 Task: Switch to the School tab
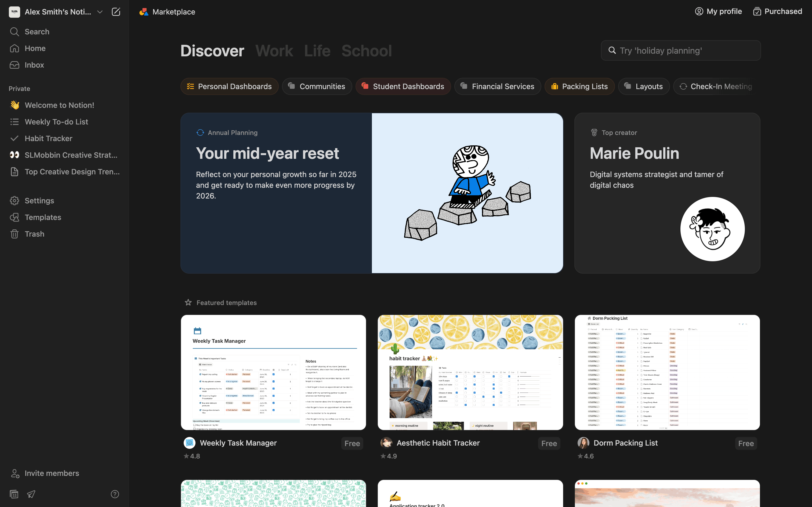point(367,51)
